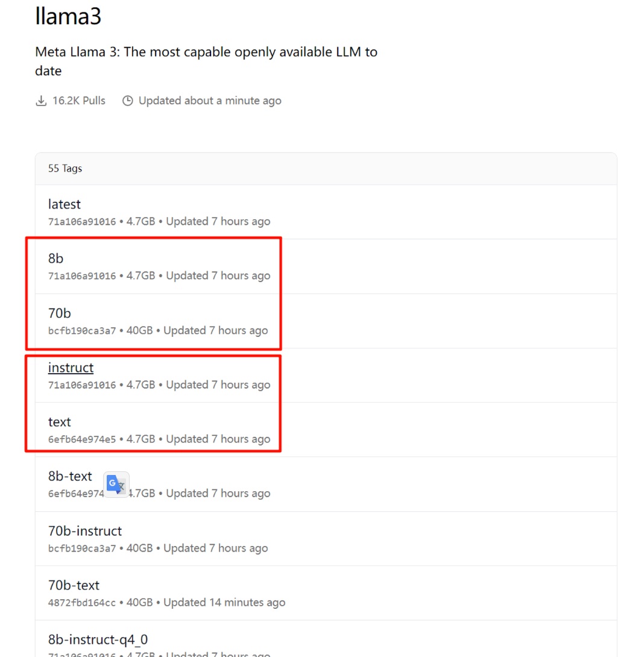
Task: Click the bcfb190ca3a7 hash under 70b
Action: 82,331
